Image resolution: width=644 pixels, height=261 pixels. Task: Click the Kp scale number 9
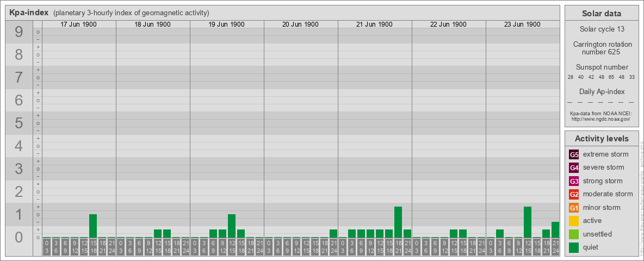pos(18,32)
